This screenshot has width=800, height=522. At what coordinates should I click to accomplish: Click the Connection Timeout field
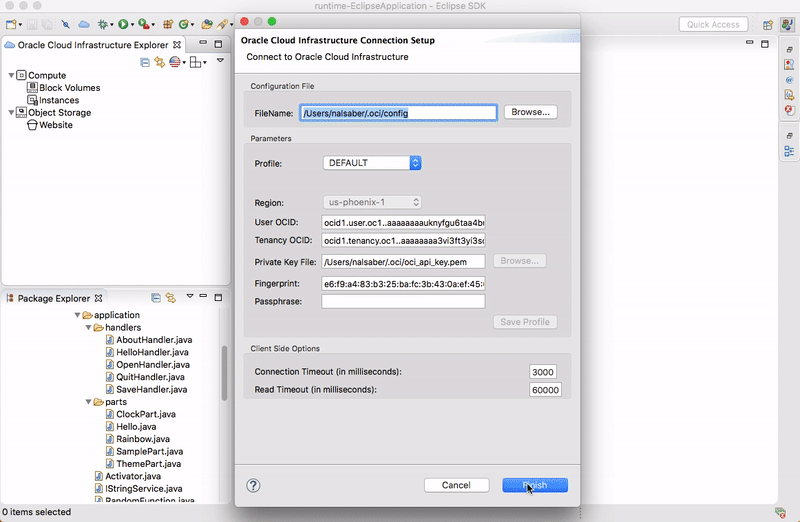(543, 372)
